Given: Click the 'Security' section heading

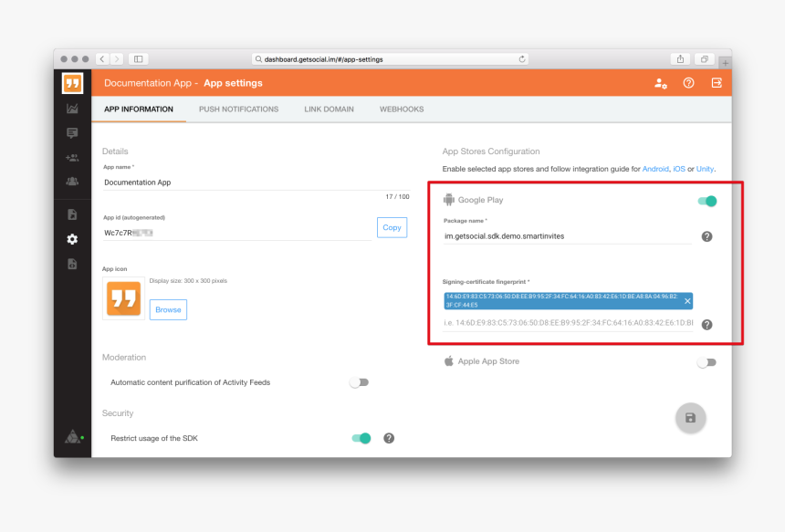Looking at the screenshot, I should [x=118, y=413].
